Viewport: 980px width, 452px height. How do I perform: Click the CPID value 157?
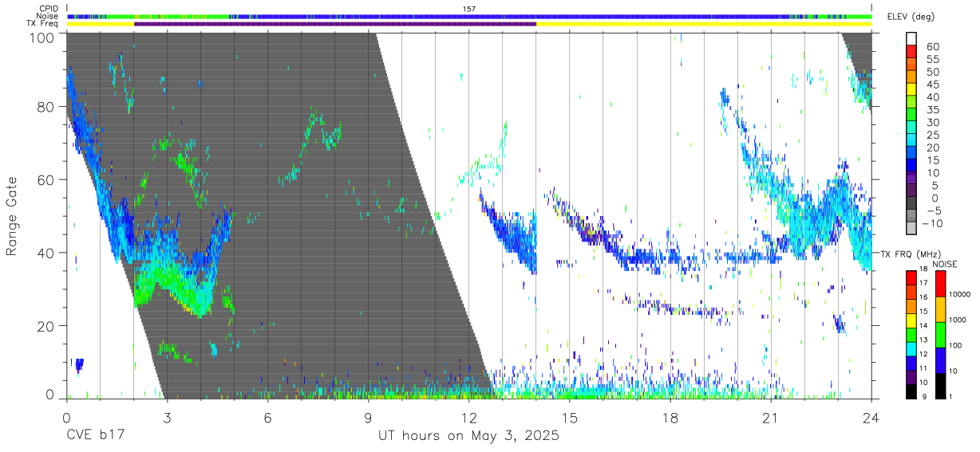469,9
